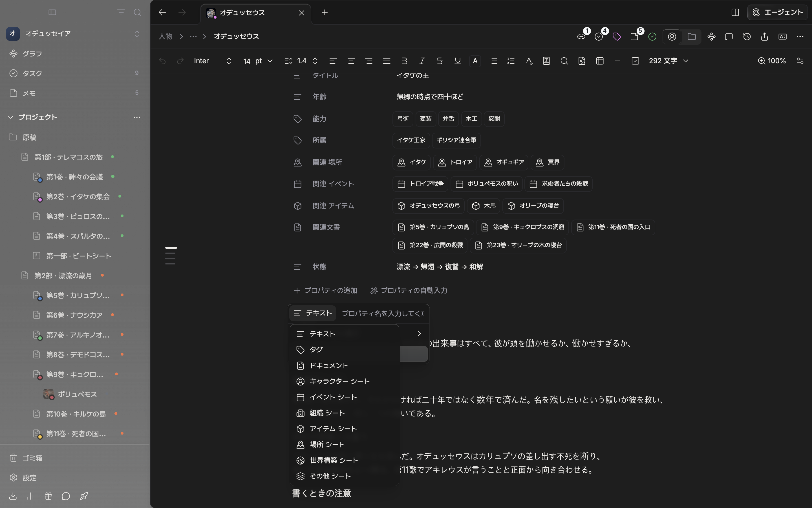This screenshot has height=508, width=812.
Task: Open 第6巻・ナウシカア document in sidebar
Action: click(x=74, y=315)
